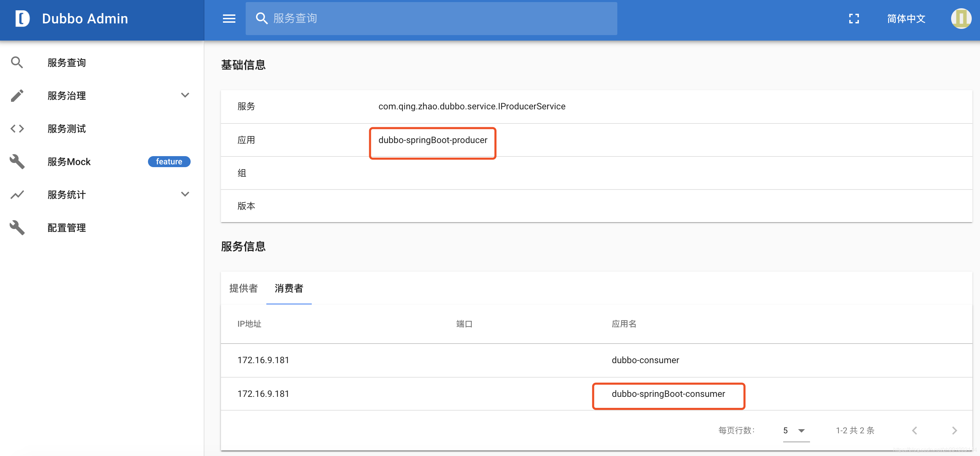Click the 端口 column header
Viewport: 980px width, 456px height.
464,324
